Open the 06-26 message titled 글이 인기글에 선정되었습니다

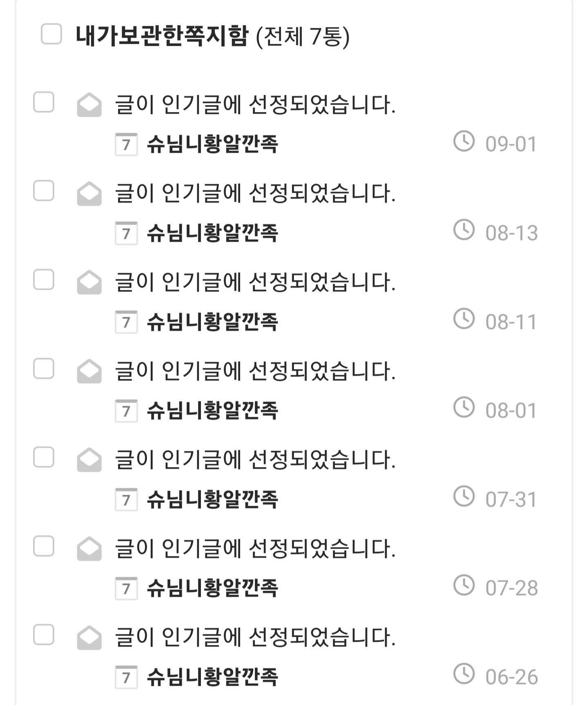pos(255,637)
